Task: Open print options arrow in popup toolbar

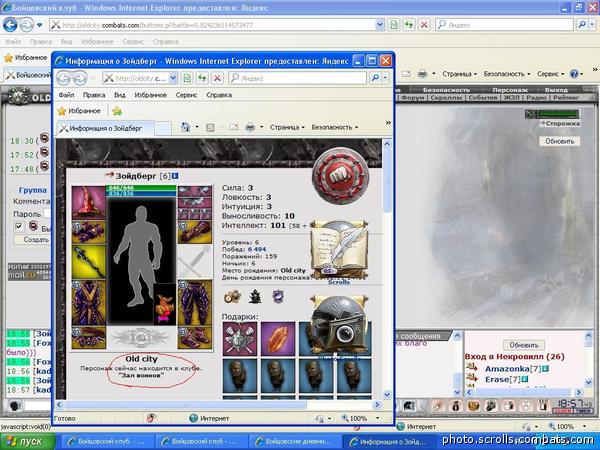Action: (x=261, y=127)
